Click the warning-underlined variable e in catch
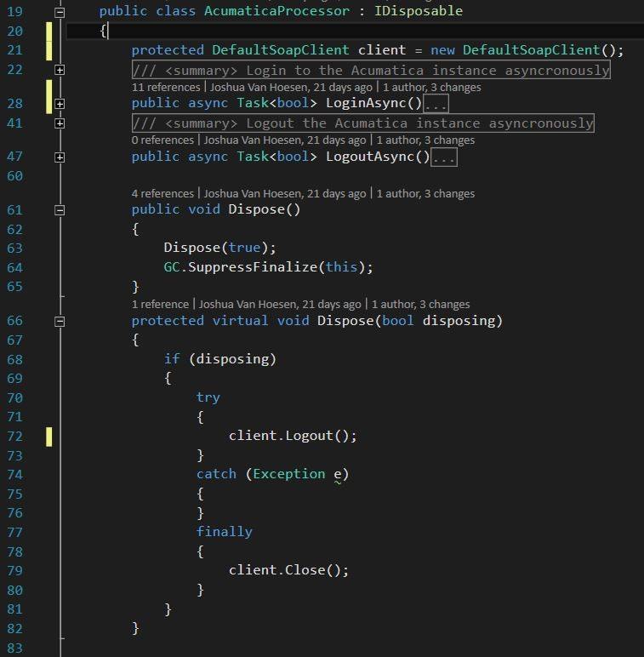The image size is (644, 657). click(338, 475)
